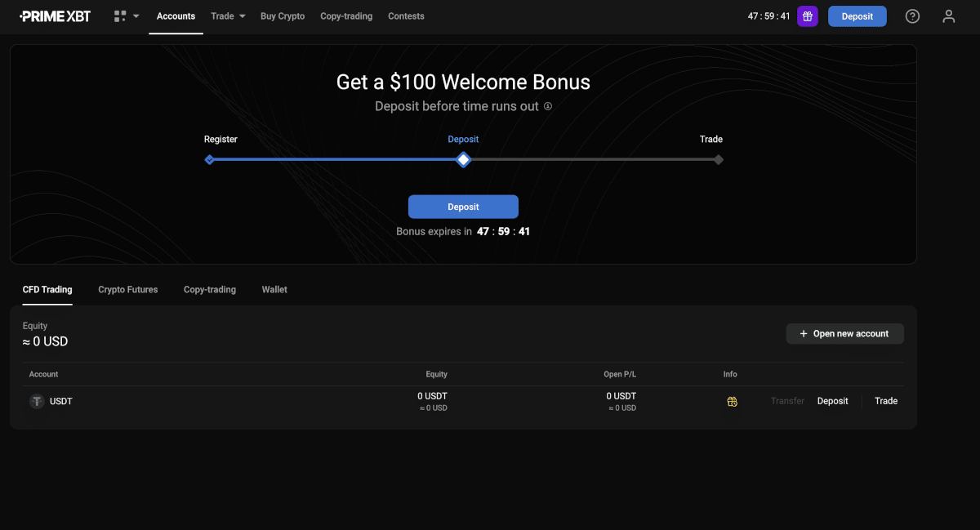Open the user profile icon

click(x=949, y=16)
